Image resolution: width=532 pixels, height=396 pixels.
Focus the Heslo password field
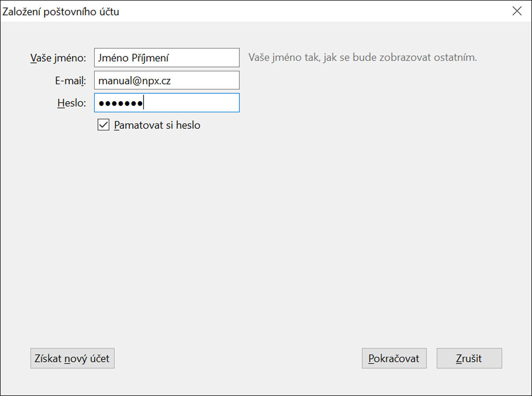pyautogui.click(x=167, y=103)
